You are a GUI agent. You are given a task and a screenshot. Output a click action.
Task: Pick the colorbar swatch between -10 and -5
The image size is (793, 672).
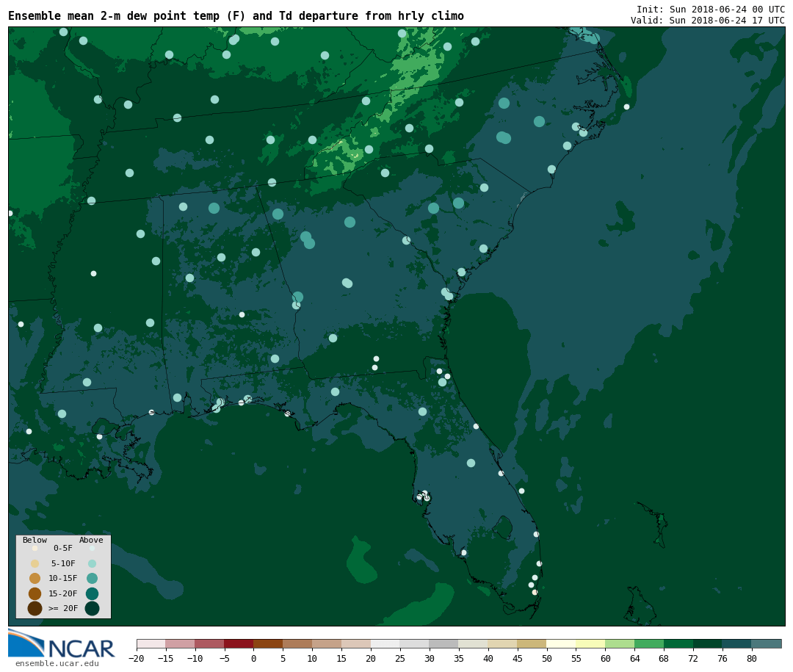[x=210, y=644]
